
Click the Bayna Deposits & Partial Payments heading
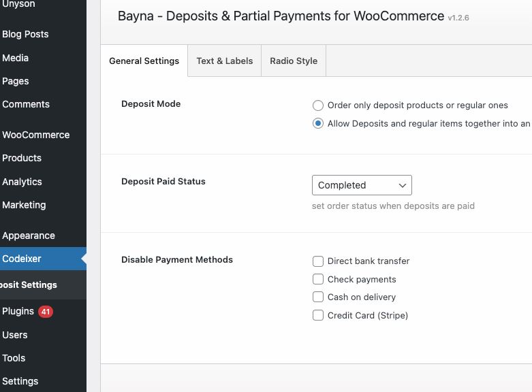click(x=281, y=16)
